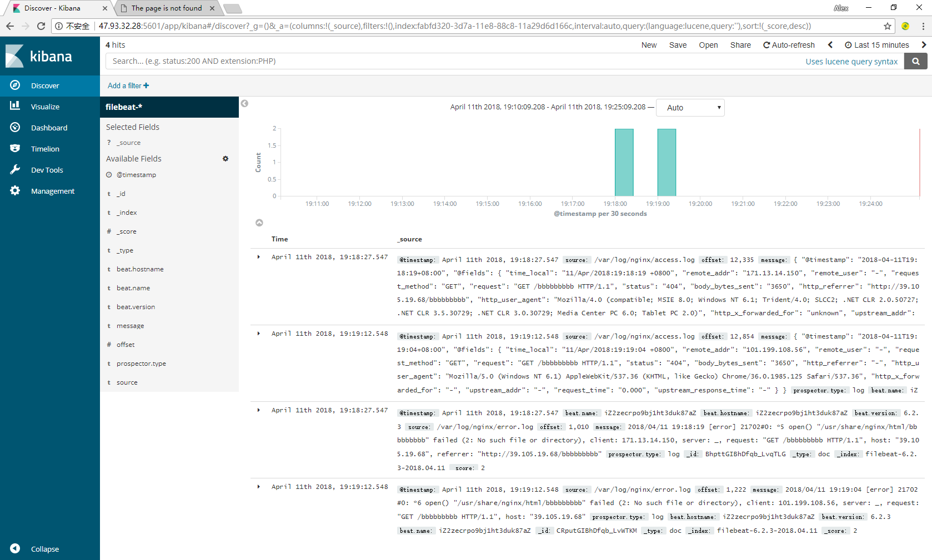Expand the 19:19:12.548 error.log row
The image size is (932, 560).
pos(259,487)
